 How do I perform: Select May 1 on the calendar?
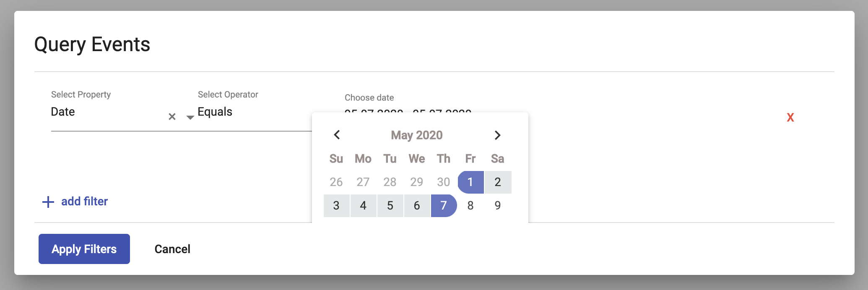(470, 182)
